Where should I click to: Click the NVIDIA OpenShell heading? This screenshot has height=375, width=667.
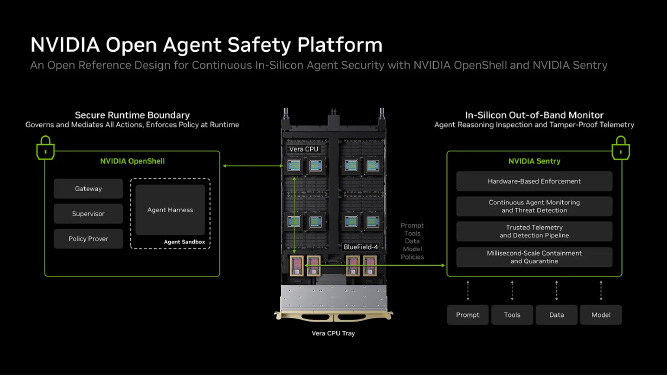point(132,161)
